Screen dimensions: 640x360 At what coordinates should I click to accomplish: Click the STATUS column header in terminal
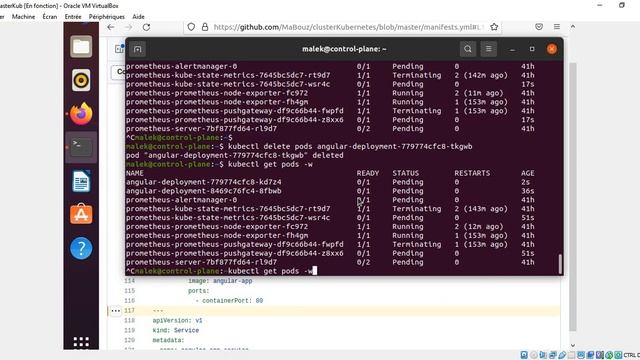[x=406, y=173]
